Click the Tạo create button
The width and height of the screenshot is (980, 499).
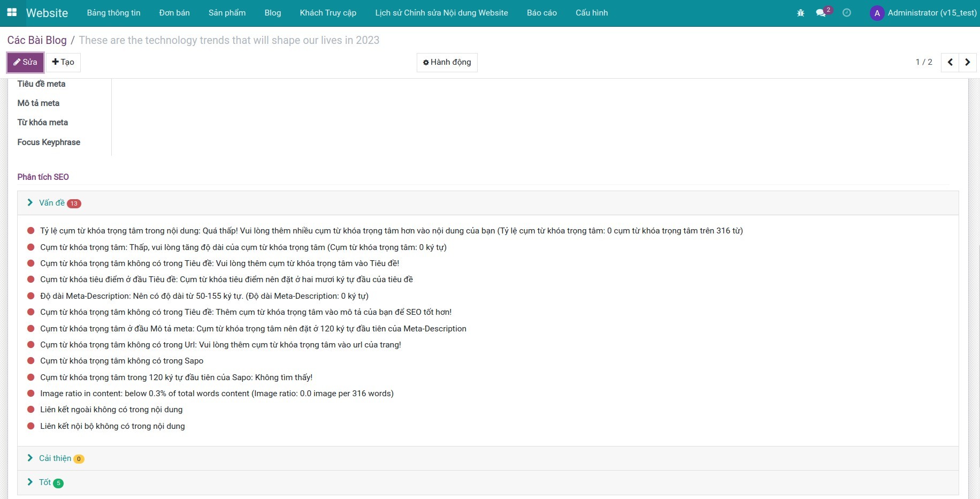pyautogui.click(x=63, y=62)
